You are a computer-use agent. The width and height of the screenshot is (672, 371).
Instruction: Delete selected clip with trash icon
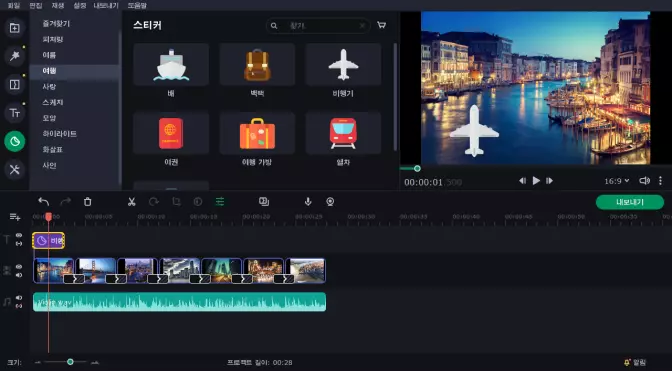click(87, 202)
